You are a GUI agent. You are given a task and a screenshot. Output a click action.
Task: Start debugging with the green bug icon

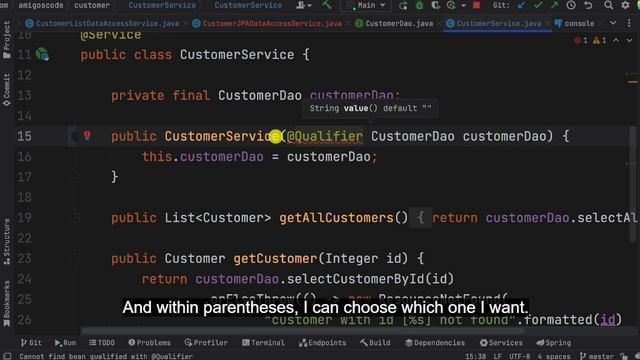tap(419, 5)
